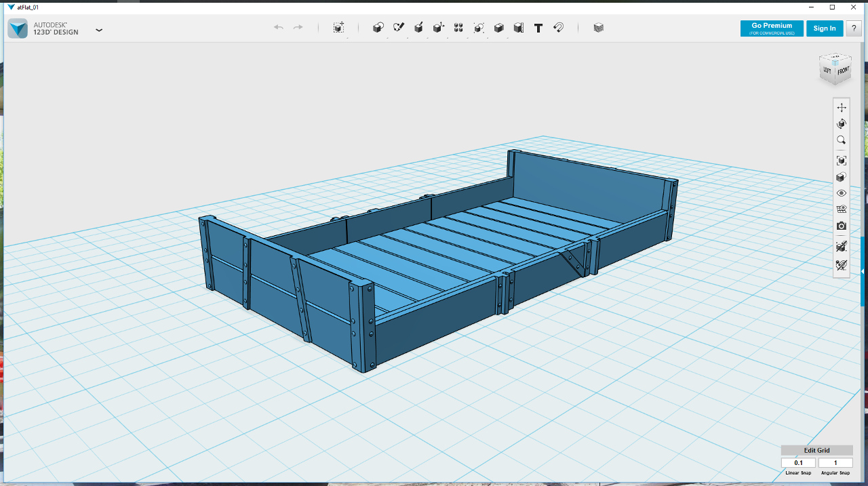Click the Sign In button
868x486 pixels.
(825, 28)
